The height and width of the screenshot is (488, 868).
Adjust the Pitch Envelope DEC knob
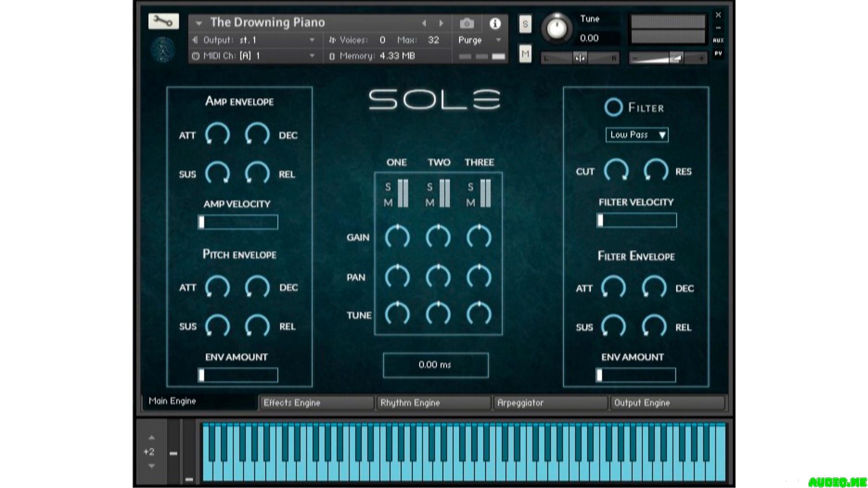(257, 287)
